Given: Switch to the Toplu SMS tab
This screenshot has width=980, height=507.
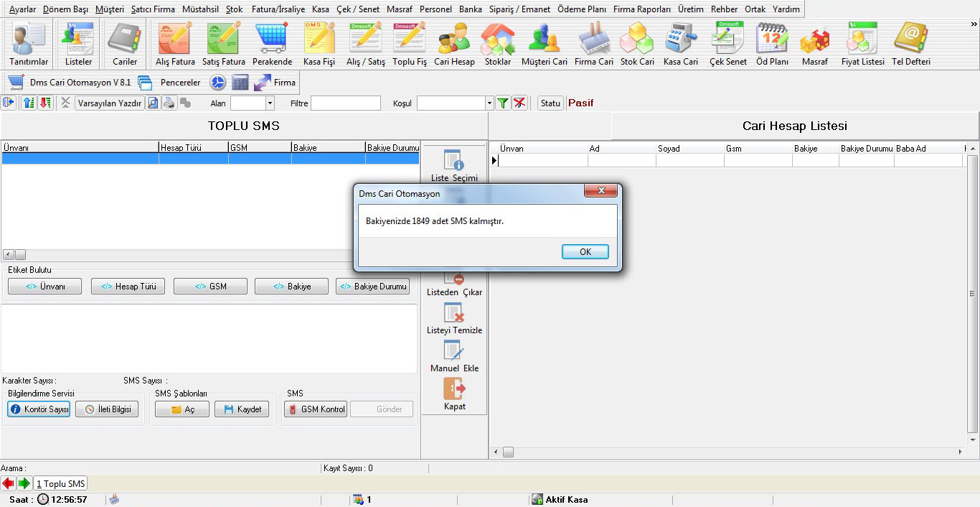Looking at the screenshot, I should (61, 484).
